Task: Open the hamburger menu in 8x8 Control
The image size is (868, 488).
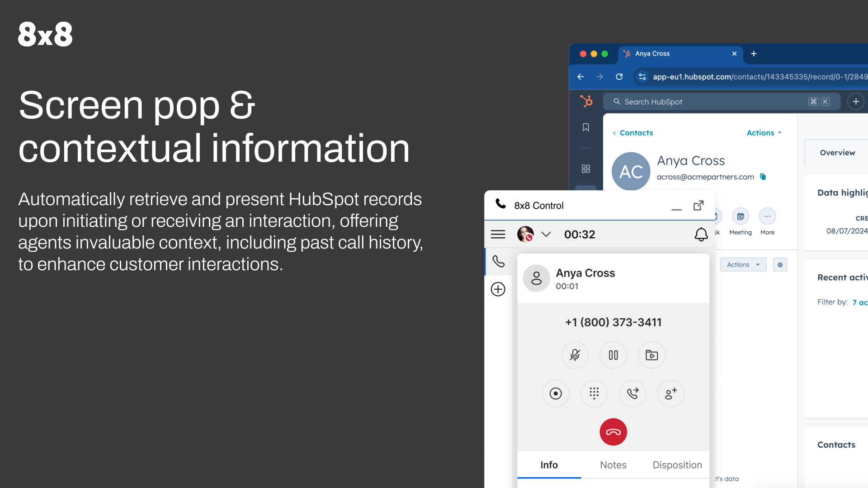Action: pos(498,234)
